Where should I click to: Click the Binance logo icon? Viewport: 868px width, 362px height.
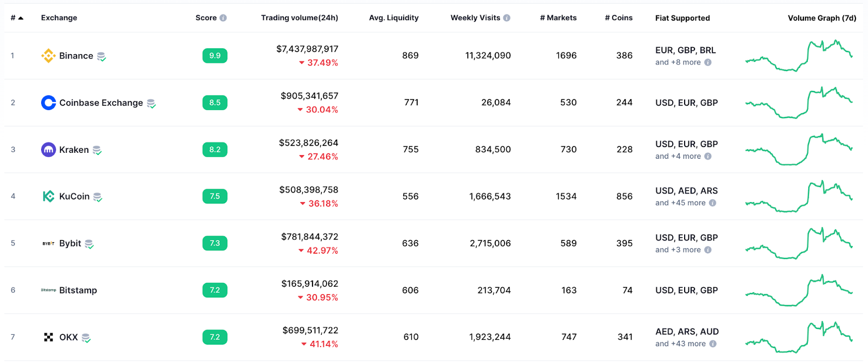point(48,56)
